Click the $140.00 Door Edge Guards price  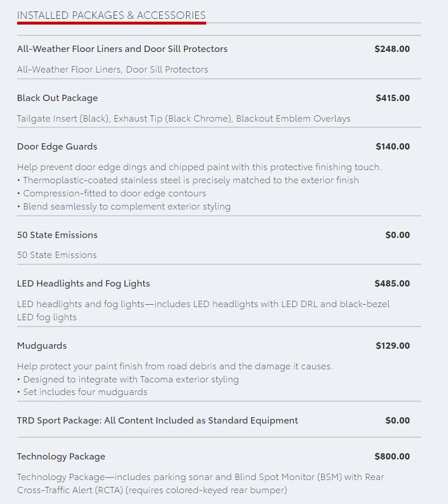[393, 147]
